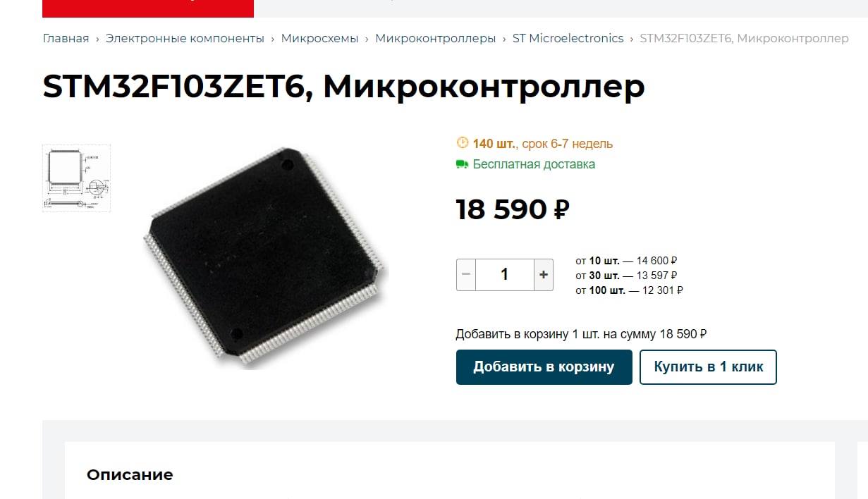
Task: Select the от 100 шт. price tier
Action: coord(629,290)
